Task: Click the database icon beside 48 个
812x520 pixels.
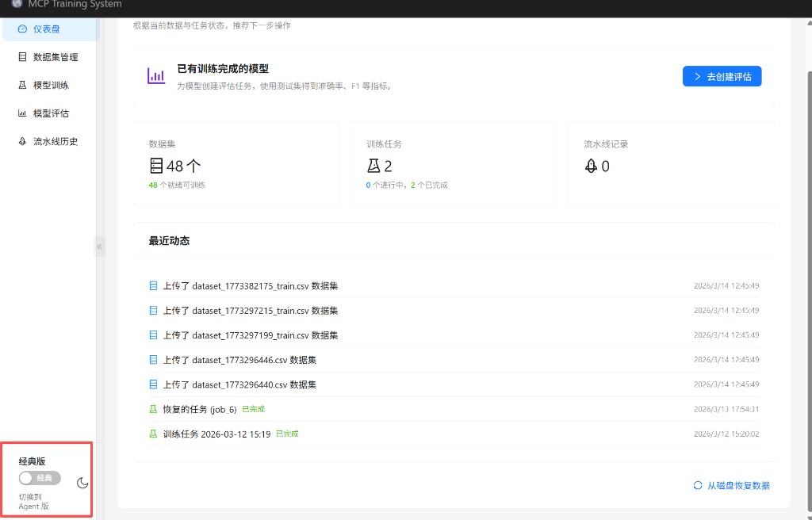Action: tap(156, 166)
